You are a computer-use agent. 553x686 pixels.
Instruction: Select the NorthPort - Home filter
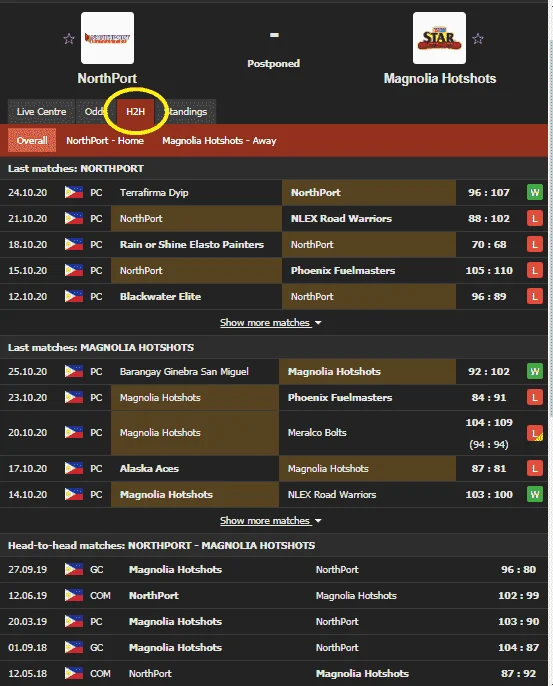[105, 140]
